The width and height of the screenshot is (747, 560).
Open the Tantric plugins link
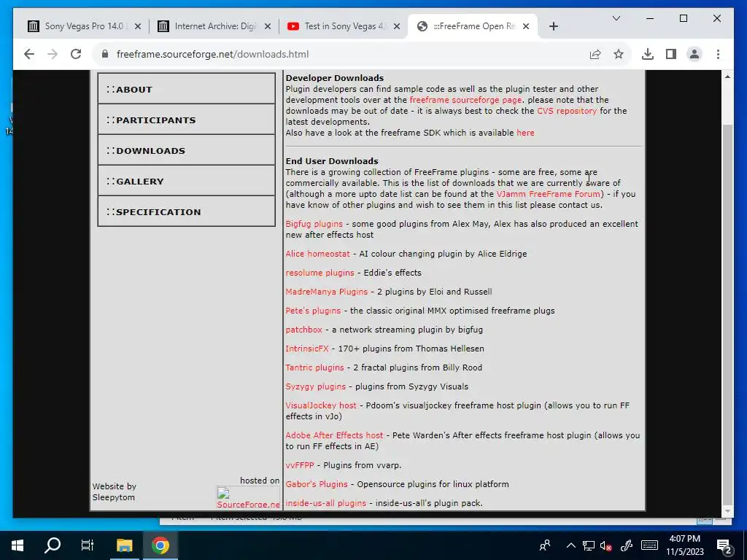(314, 367)
